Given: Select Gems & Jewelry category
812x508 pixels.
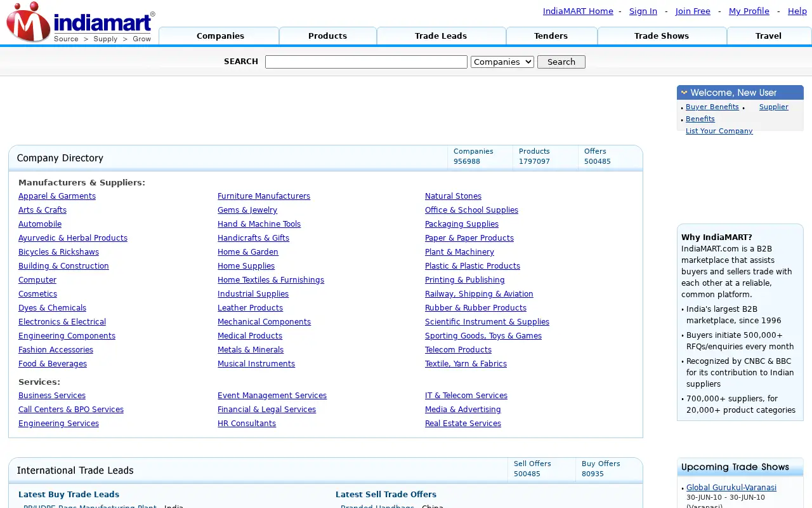Looking at the screenshot, I should point(247,210).
